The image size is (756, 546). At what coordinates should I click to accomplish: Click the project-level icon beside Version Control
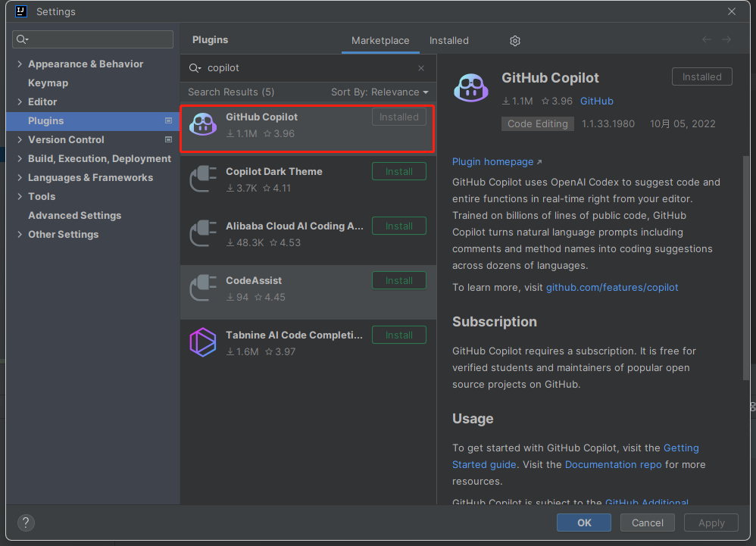pyautogui.click(x=168, y=140)
